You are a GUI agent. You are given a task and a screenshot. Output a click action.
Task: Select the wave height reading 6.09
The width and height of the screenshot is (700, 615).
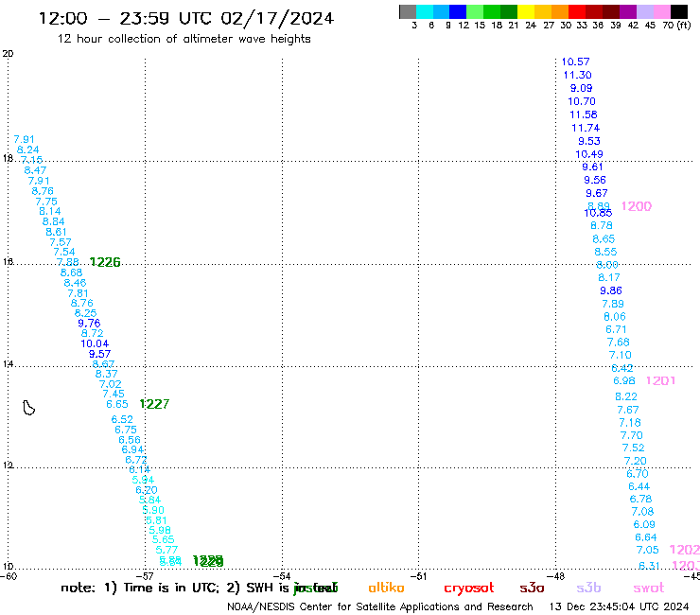[644, 524]
